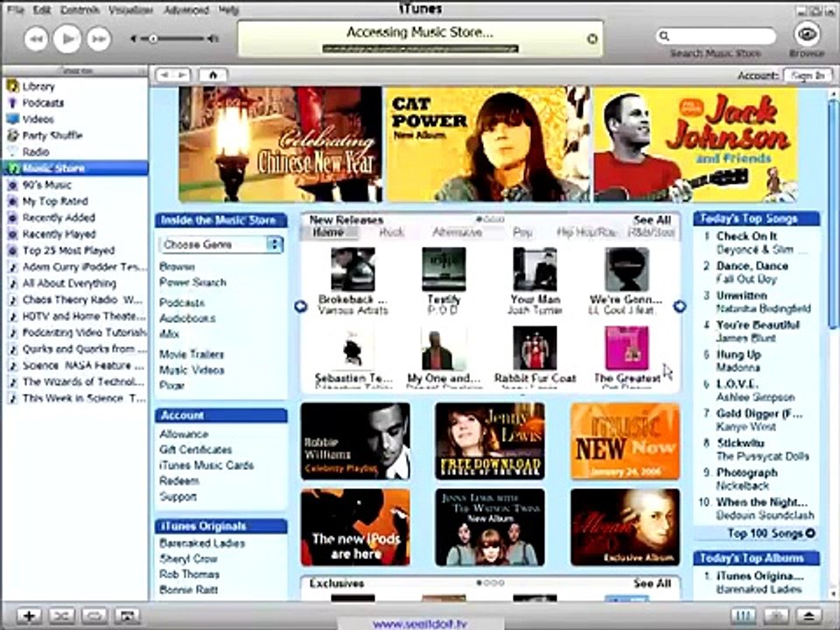Open the Advanced menu
This screenshot has width=840, height=630.
pyautogui.click(x=185, y=10)
